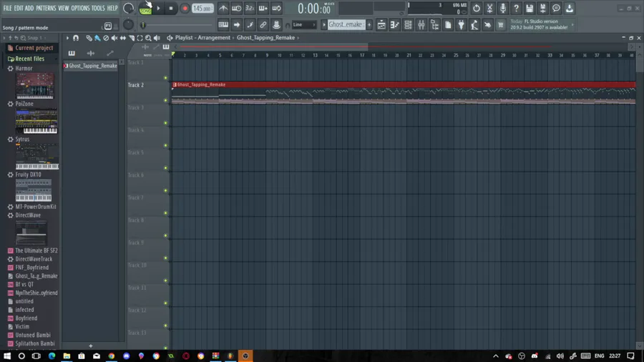Toggle Song/Pattern mode button
The height and width of the screenshot is (362, 644).
point(145,8)
